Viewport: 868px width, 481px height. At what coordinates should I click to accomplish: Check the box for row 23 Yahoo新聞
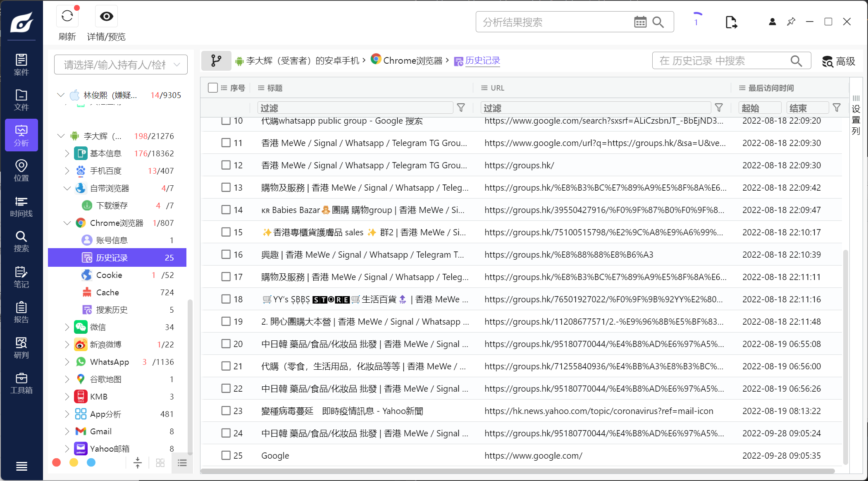click(226, 411)
